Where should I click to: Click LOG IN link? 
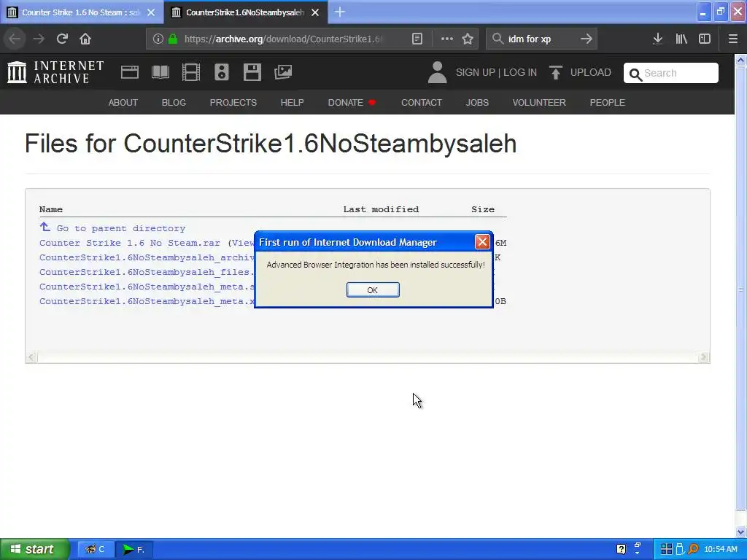pos(520,72)
